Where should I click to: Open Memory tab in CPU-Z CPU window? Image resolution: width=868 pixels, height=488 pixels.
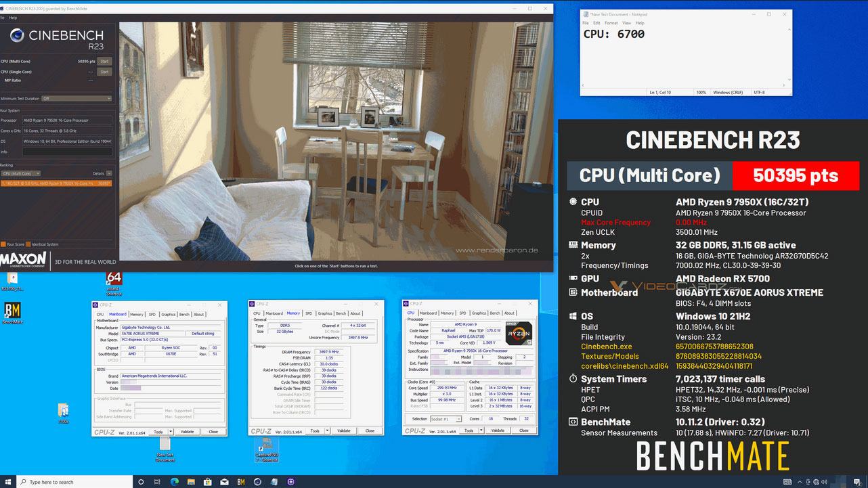[447, 313]
